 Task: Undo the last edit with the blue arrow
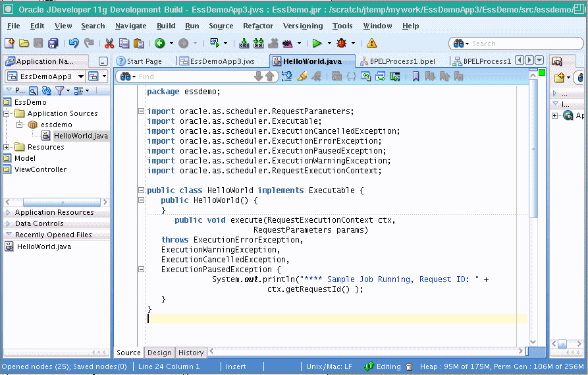(74, 43)
